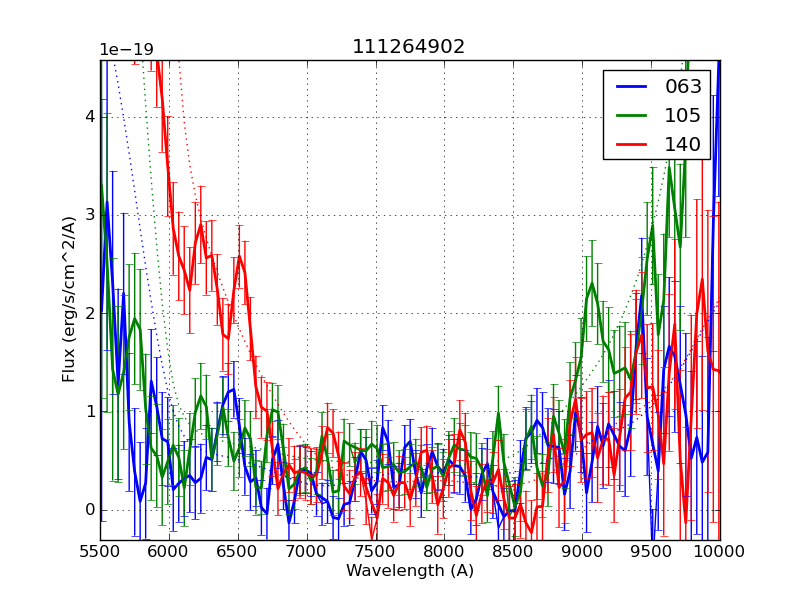Click the 10000 x-axis tick label
Viewport: 800px width, 600px height.
click(x=719, y=553)
